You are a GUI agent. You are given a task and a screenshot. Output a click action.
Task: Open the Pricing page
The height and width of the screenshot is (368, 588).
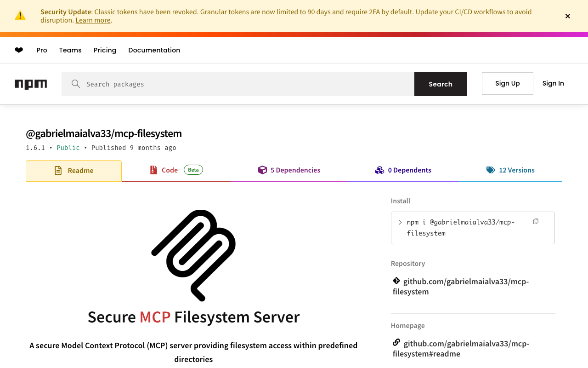click(x=105, y=50)
